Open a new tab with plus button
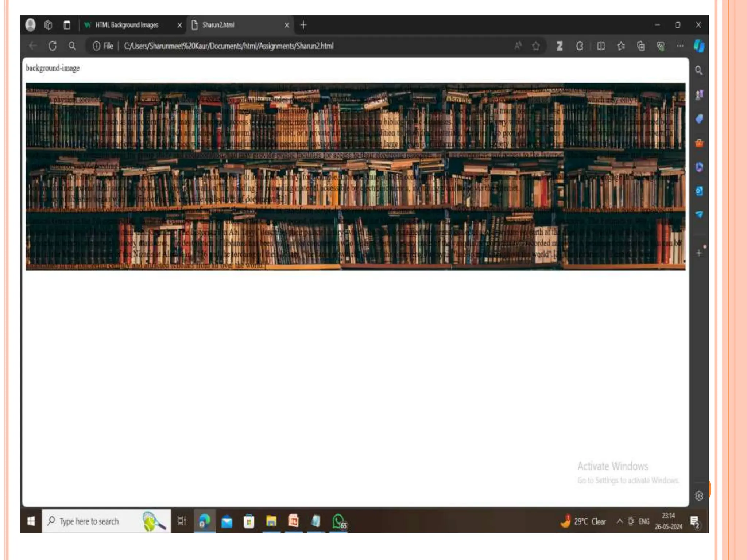The height and width of the screenshot is (560, 747). 303,25
